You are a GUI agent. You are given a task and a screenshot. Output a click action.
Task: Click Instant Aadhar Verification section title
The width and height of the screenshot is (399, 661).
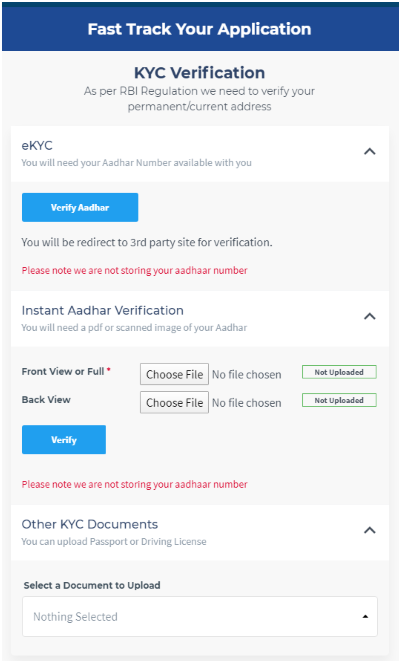pos(102,311)
